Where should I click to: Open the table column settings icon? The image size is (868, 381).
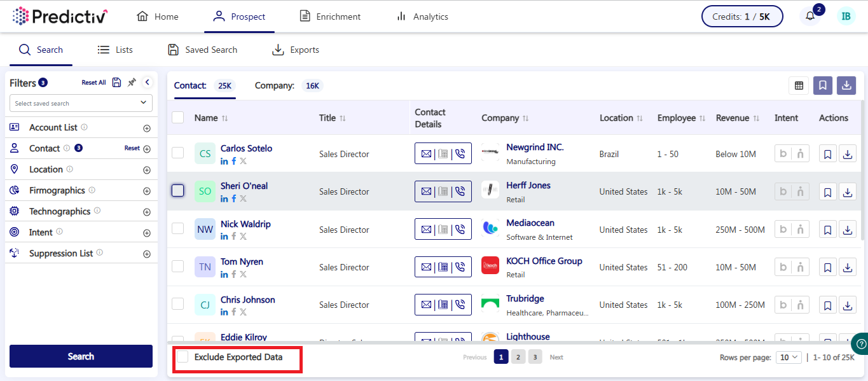(x=799, y=86)
